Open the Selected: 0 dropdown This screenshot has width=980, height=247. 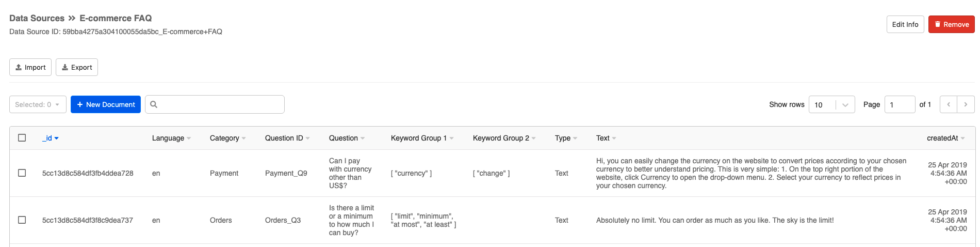pos(38,104)
